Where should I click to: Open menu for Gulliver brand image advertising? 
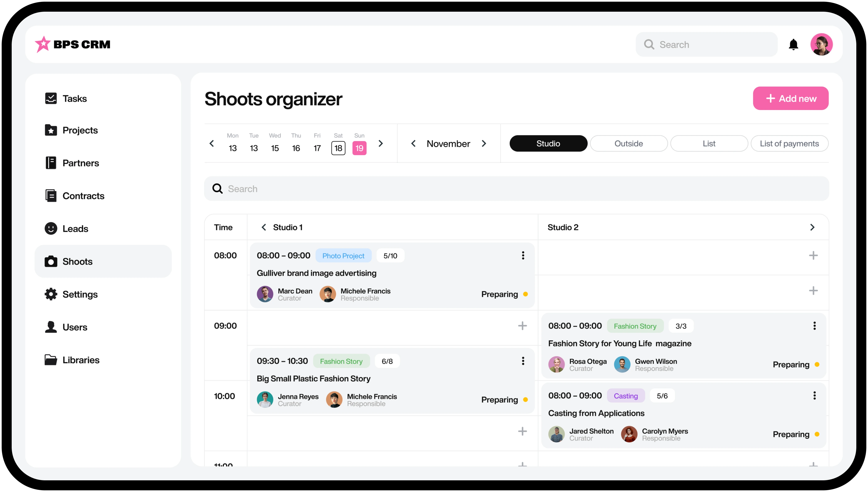[x=523, y=255]
